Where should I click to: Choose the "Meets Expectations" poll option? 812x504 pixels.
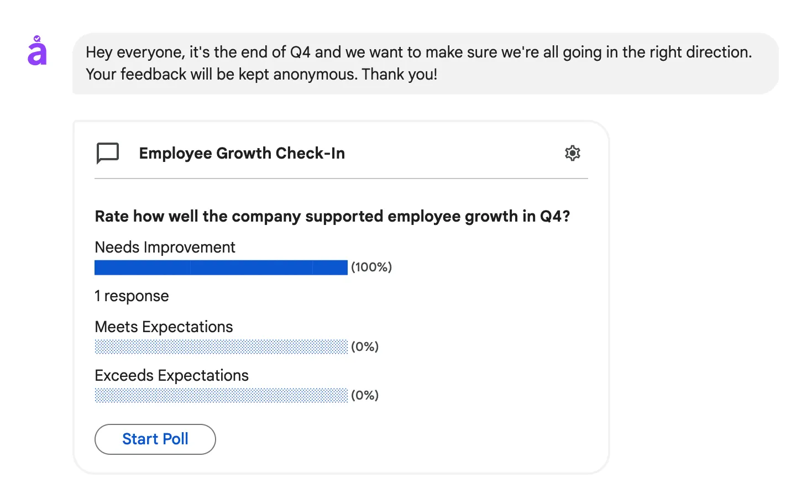click(164, 327)
